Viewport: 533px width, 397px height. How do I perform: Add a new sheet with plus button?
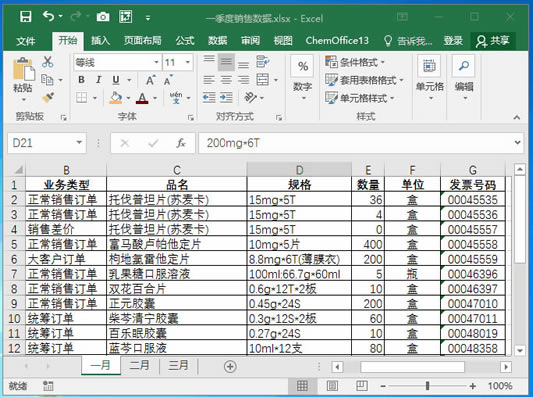point(230,366)
